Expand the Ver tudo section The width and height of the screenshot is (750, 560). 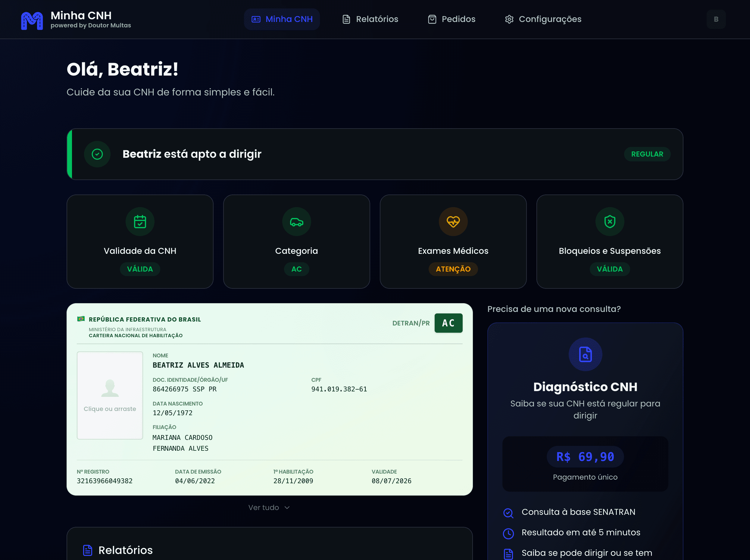pyautogui.click(x=269, y=507)
